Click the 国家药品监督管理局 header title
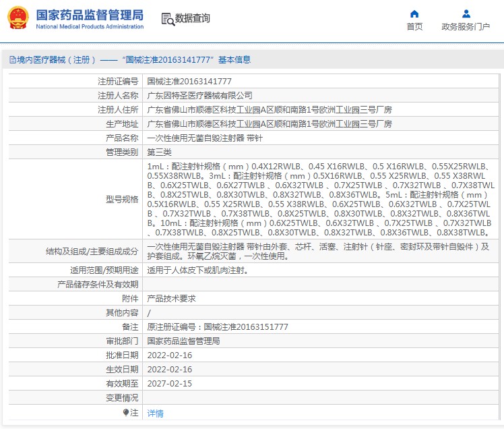The width and height of the screenshot is (504, 429). click(x=90, y=15)
